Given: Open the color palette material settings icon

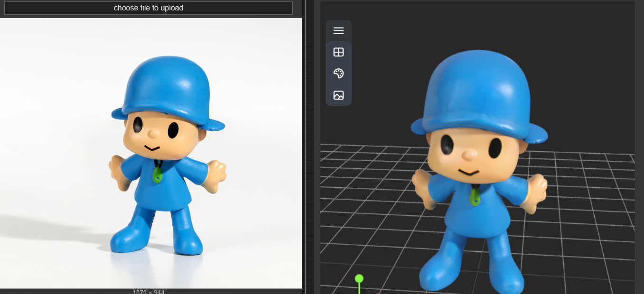Looking at the screenshot, I should click(x=338, y=73).
